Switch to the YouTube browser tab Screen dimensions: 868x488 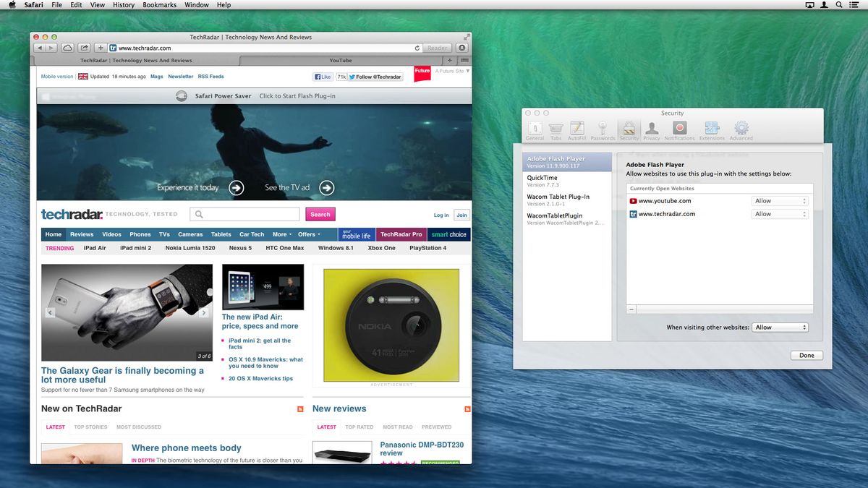point(340,60)
